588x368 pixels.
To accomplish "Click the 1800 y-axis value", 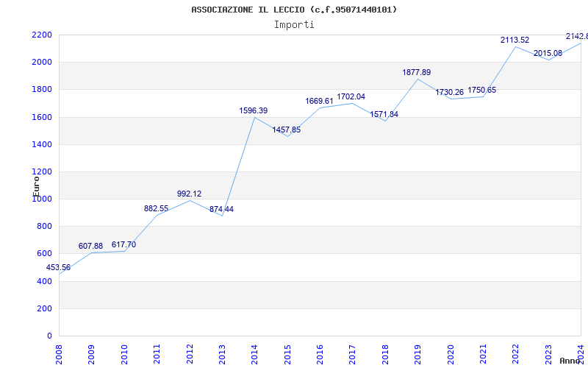I will [42, 90].
